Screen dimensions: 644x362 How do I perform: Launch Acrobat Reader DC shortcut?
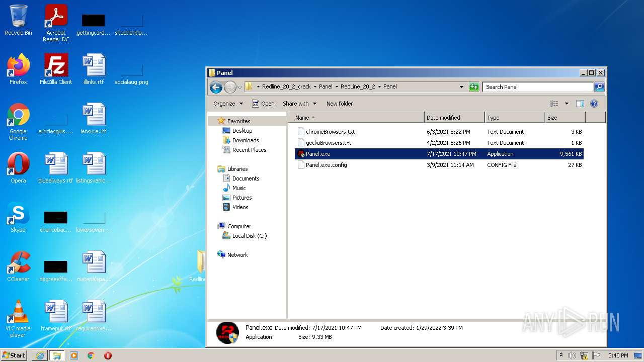(x=56, y=23)
